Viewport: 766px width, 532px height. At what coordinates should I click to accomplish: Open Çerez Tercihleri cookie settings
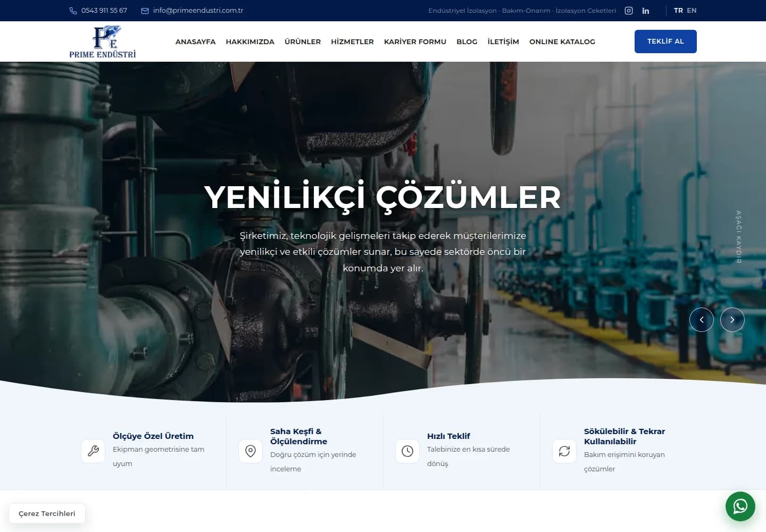pos(47,513)
